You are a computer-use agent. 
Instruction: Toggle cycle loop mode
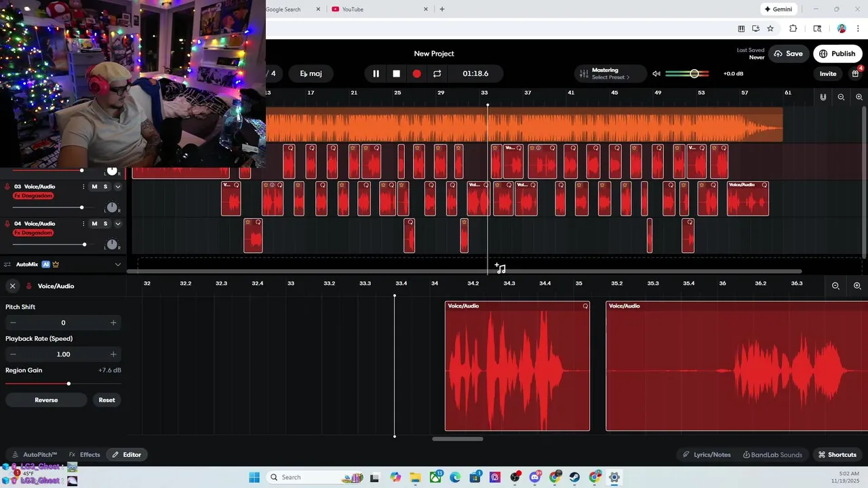(437, 74)
